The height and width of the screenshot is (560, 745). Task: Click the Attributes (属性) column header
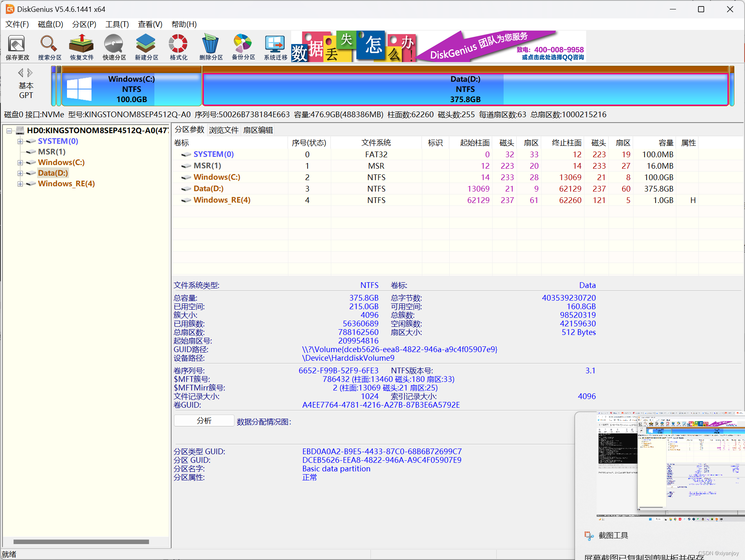click(689, 143)
